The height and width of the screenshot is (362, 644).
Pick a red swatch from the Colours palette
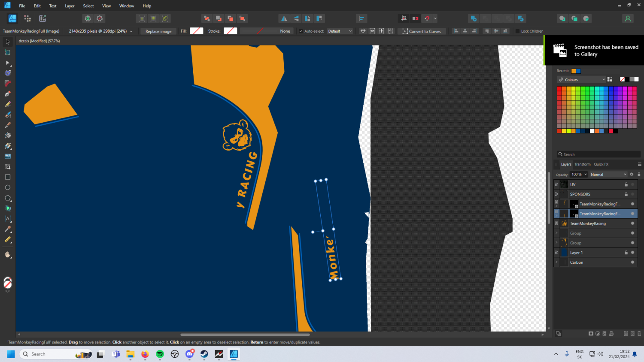click(x=560, y=88)
